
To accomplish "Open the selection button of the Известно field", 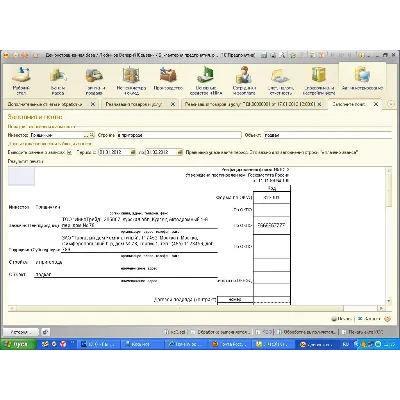I will [x=86, y=135].
